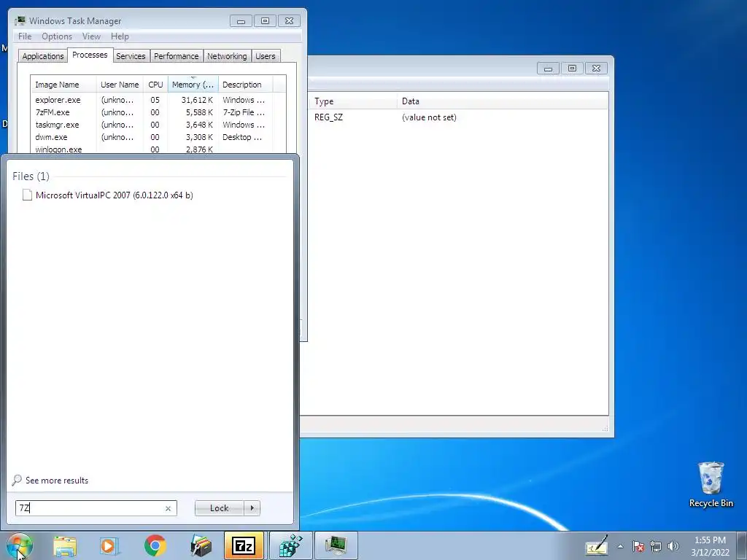Open the Users tab
Screen dimensions: 747x560
click(266, 56)
